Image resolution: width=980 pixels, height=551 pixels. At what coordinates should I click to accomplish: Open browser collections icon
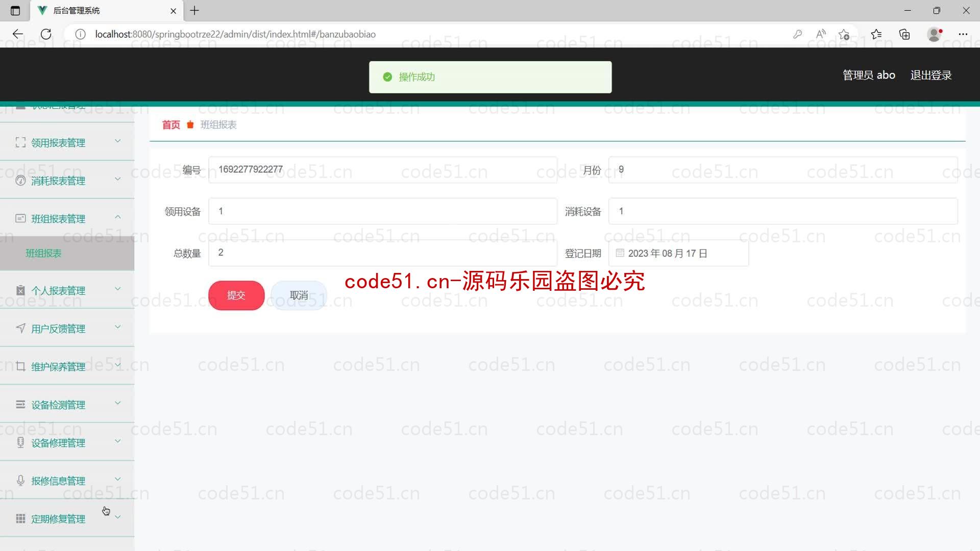click(x=904, y=34)
